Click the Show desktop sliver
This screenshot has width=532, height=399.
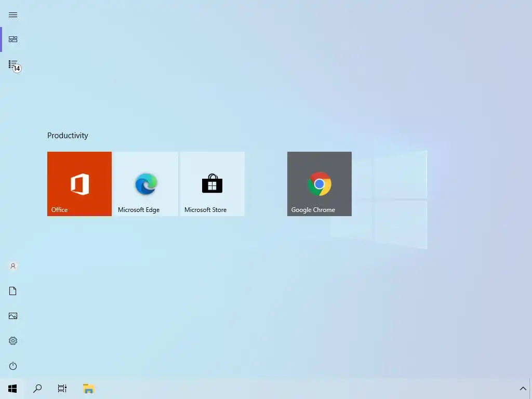click(530, 389)
